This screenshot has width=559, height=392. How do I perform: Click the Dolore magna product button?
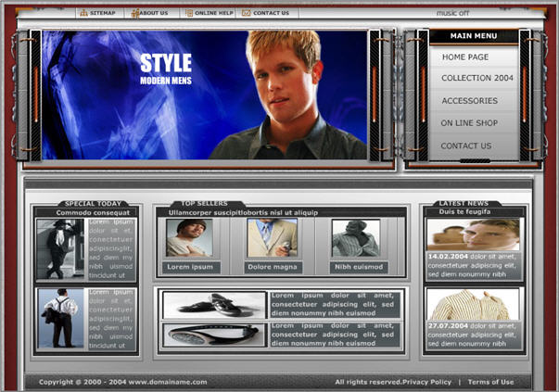[x=273, y=267]
